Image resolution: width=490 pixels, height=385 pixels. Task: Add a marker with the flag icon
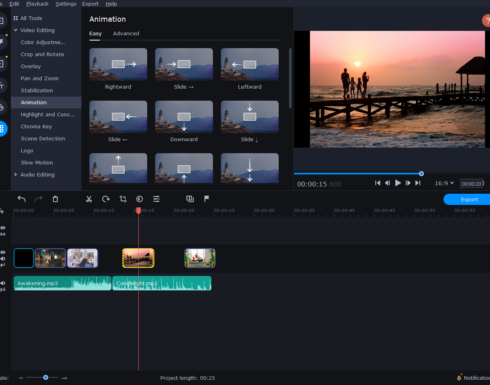[x=206, y=199]
